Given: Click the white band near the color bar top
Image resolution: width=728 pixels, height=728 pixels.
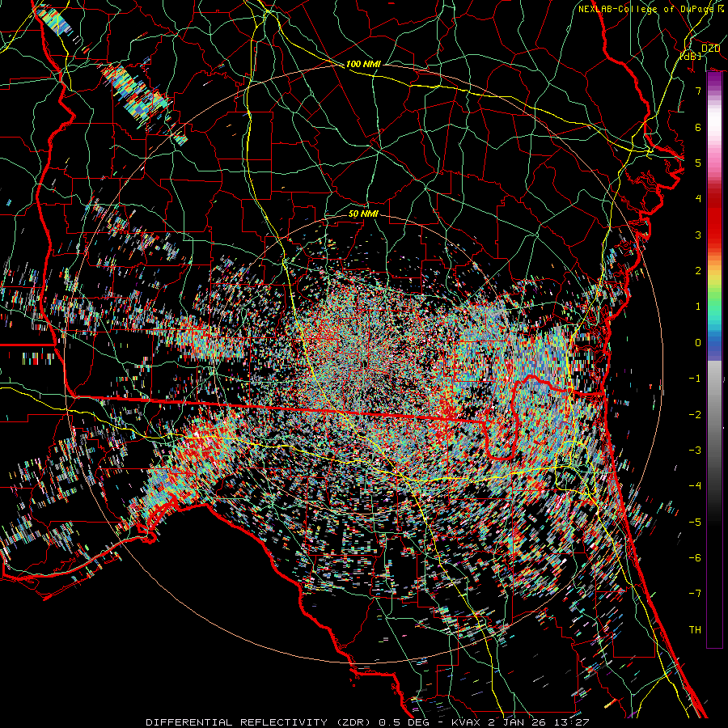Looking at the screenshot, I should [714, 121].
